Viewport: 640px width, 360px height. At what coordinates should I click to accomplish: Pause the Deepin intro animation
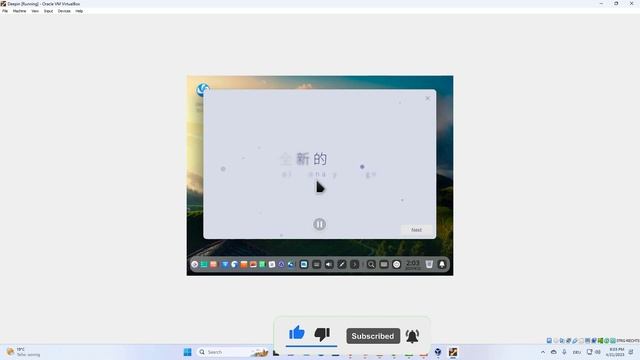pyautogui.click(x=319, y=224)
